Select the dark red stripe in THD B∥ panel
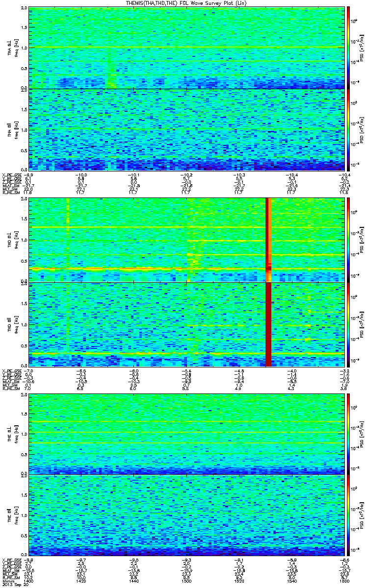The height and width of the screenshot is (588, 368). [268, 324]
